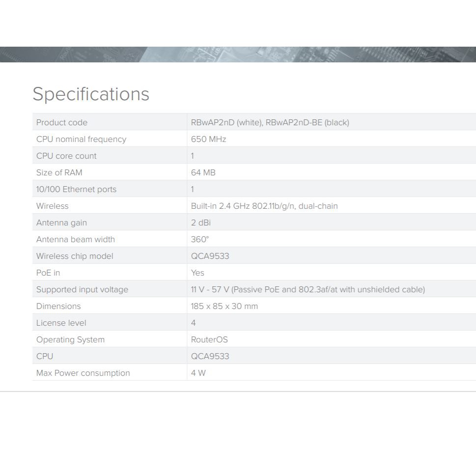
Task: Select the Antenna gain label
Action: click(x=61, y=223)
